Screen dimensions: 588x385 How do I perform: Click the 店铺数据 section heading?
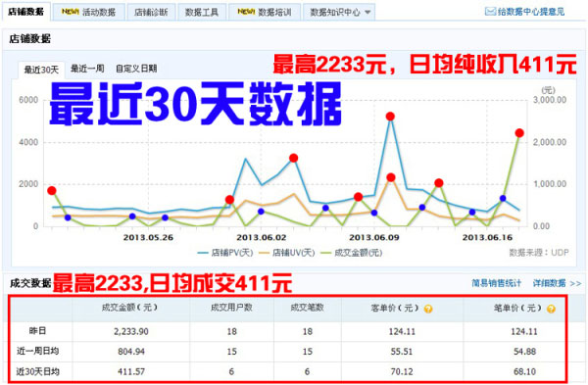point(29,38)
